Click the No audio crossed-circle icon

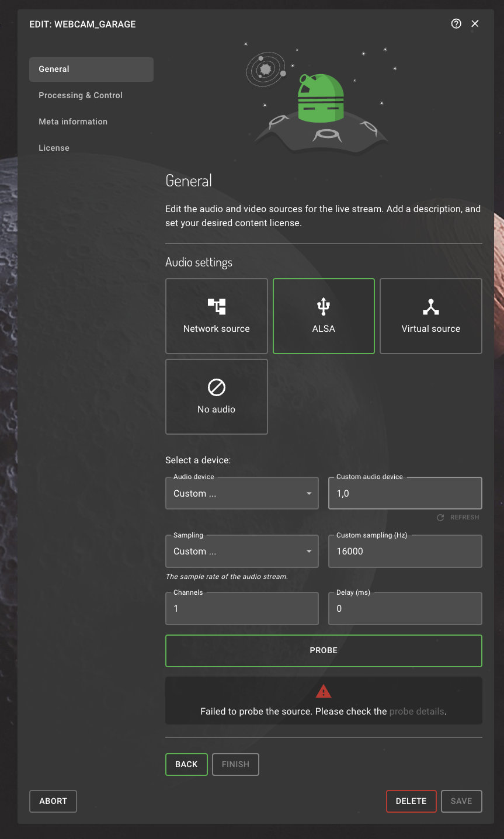pos(216,386)
